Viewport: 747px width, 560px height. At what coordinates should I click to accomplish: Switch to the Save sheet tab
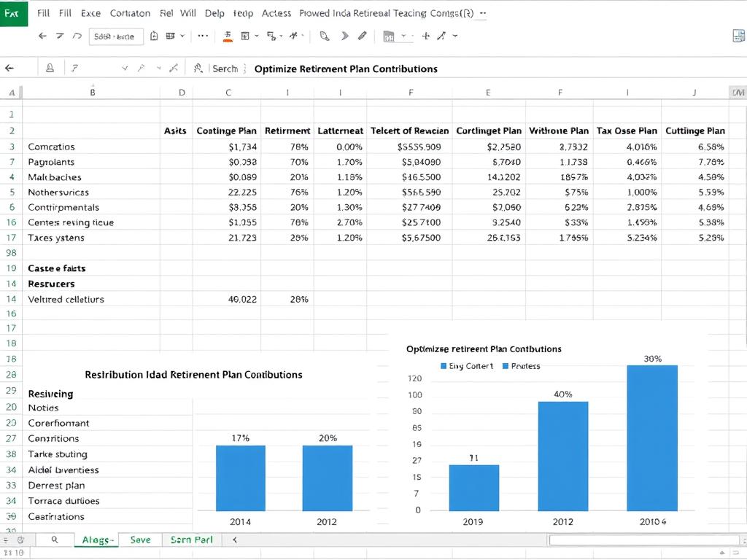[140, 540]
